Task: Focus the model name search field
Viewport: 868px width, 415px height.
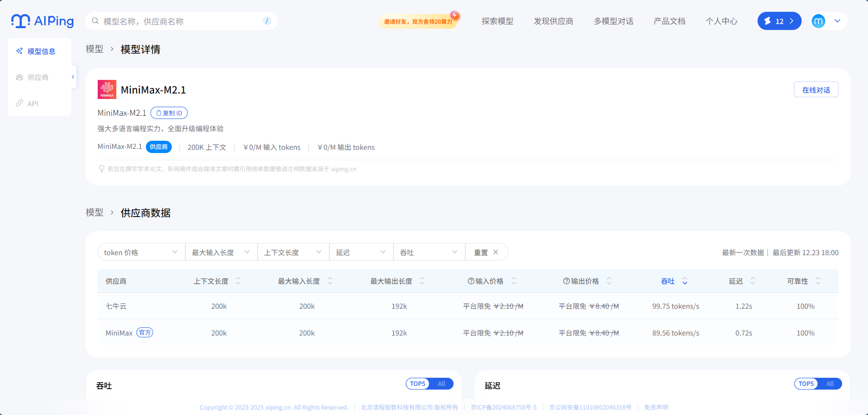Action: (x=181, y=21)
